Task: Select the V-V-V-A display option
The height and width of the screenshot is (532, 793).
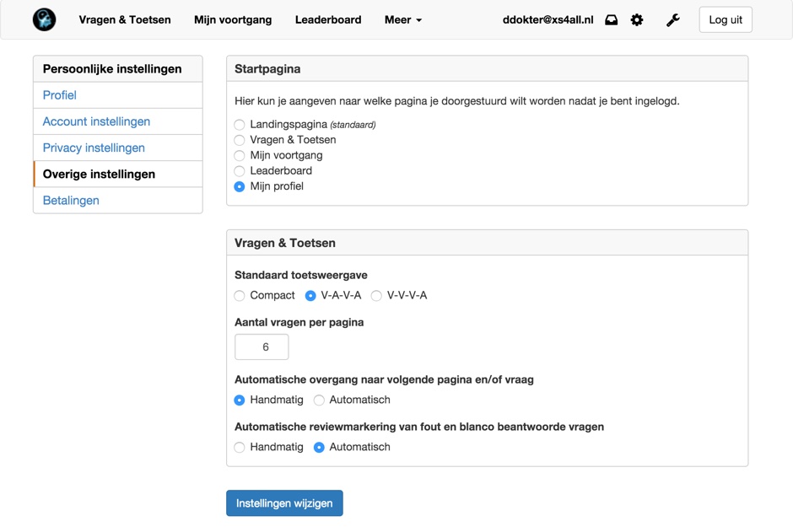Action: pos(376,296)
